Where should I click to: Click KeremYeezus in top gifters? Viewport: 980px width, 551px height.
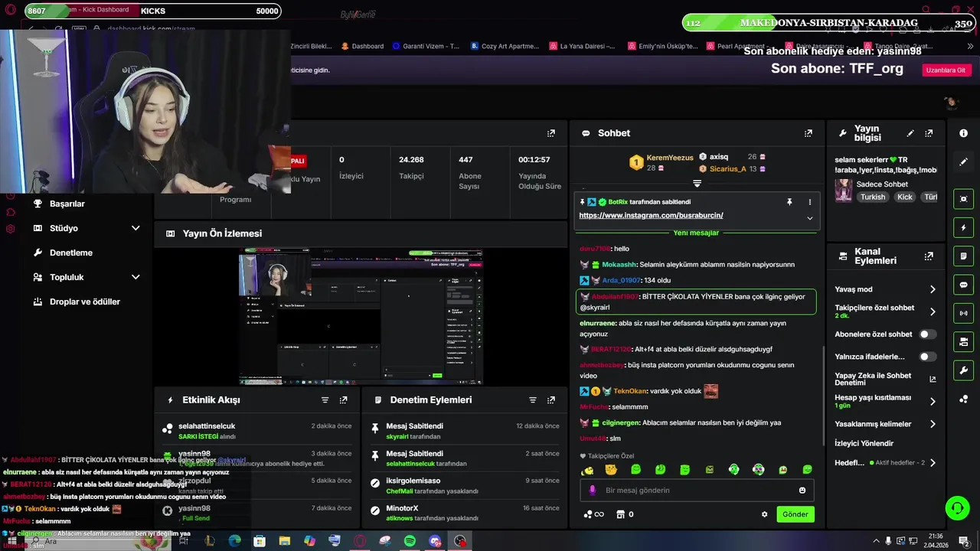point(669,157)
